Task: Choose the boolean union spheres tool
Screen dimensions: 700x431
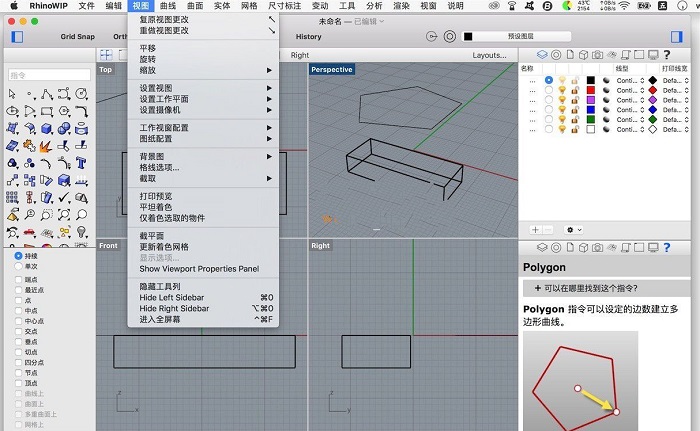Action: click(x=64, y=129)
